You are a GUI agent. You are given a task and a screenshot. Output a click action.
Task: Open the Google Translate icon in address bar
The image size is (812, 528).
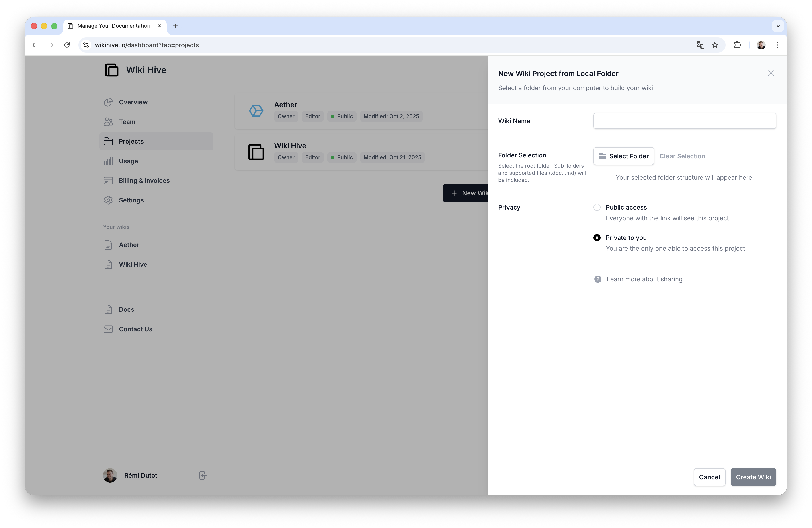[x=700, y=45]
